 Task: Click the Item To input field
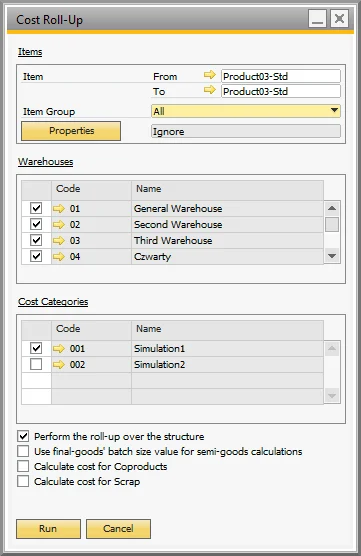[x=281, y=91]
